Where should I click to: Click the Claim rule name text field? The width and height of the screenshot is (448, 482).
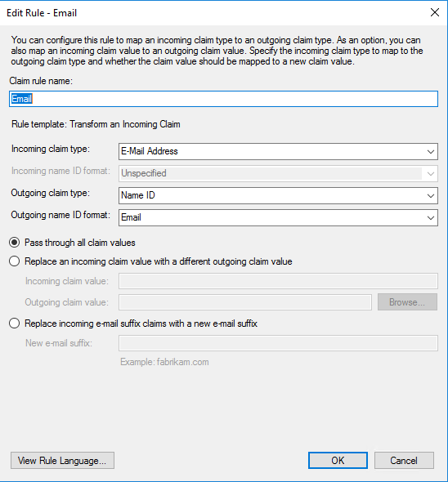click(x=223, y=99)
